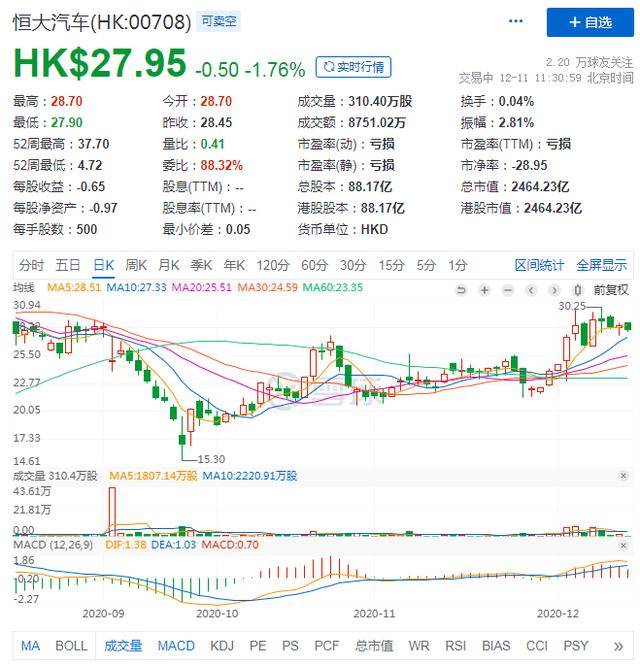Click the 总市值 value 2464.23亿

click(540, 187)
